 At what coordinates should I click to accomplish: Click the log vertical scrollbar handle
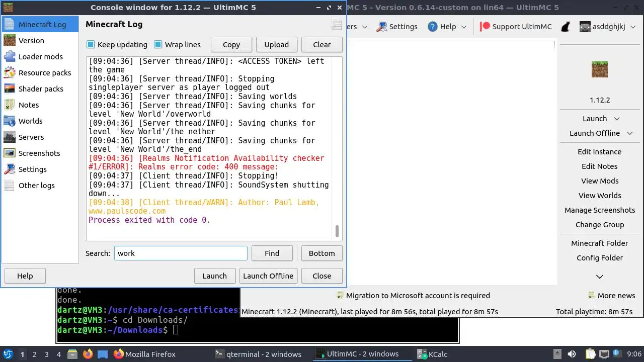[337, 231]
